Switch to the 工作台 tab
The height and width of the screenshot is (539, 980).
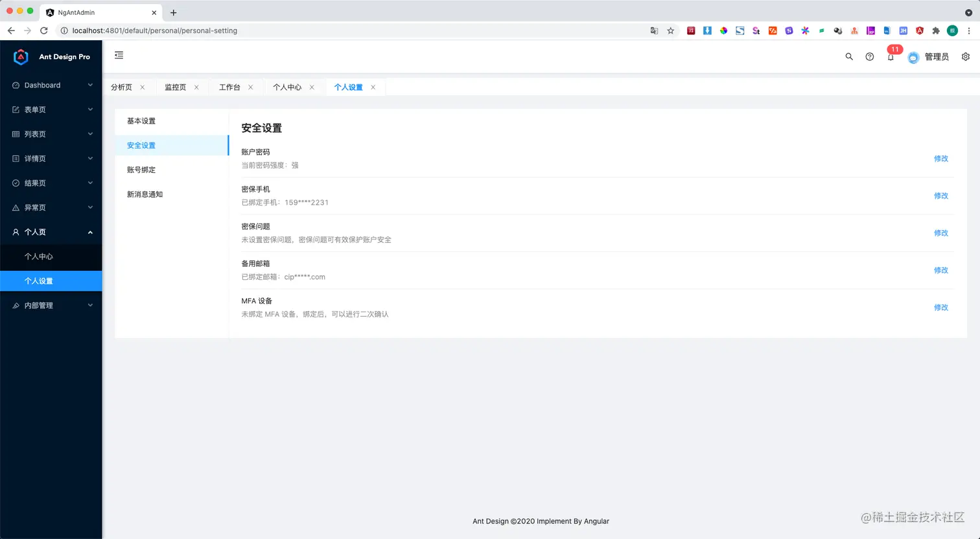[229, 87]
